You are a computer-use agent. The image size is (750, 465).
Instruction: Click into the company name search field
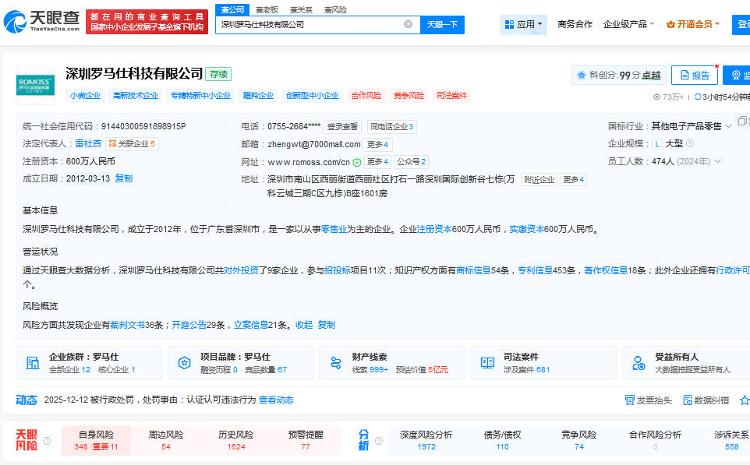click(310, 24)
